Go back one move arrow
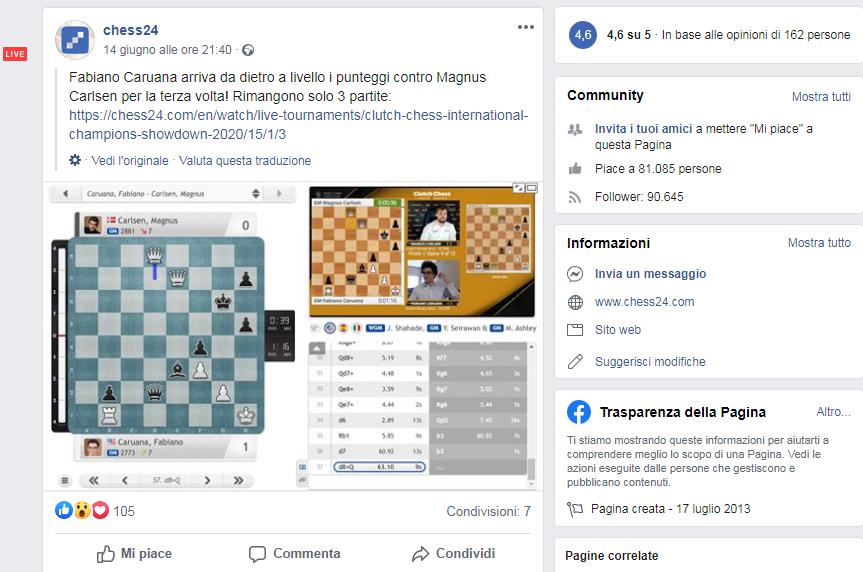Image resolution: width=863 pixels, height=572 pixels. point(125,481)
